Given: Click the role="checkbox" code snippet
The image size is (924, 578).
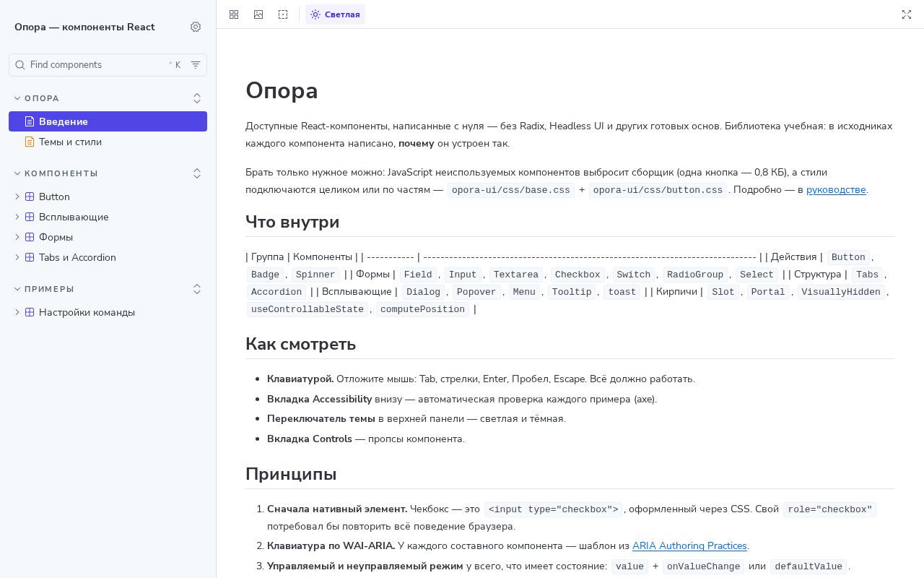Looking at the screenshot, I should [x=829, y=509].
